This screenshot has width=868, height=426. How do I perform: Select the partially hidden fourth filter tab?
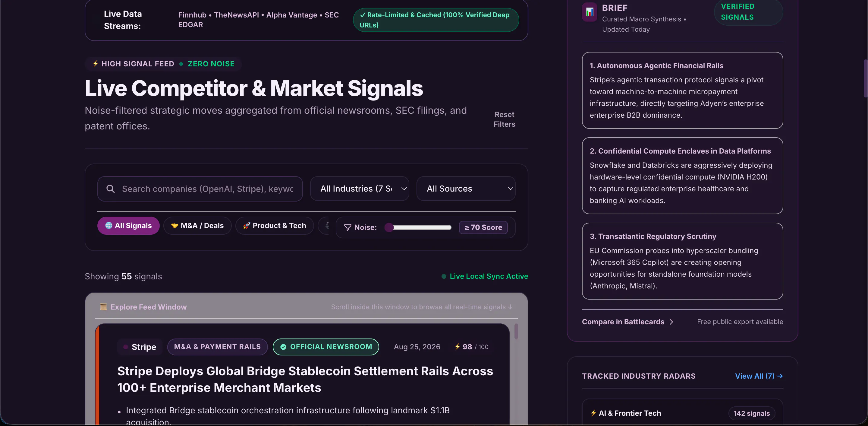coord(324,226)
